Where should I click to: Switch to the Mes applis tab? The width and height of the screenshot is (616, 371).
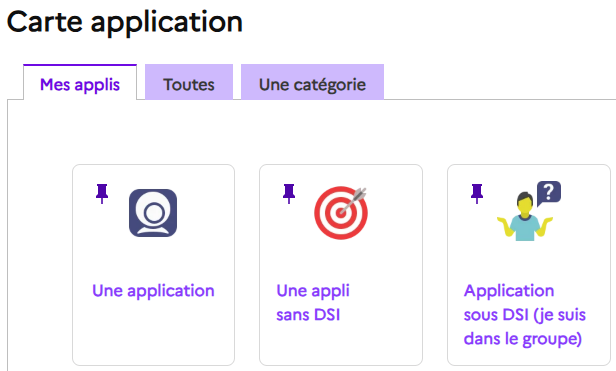80,84
